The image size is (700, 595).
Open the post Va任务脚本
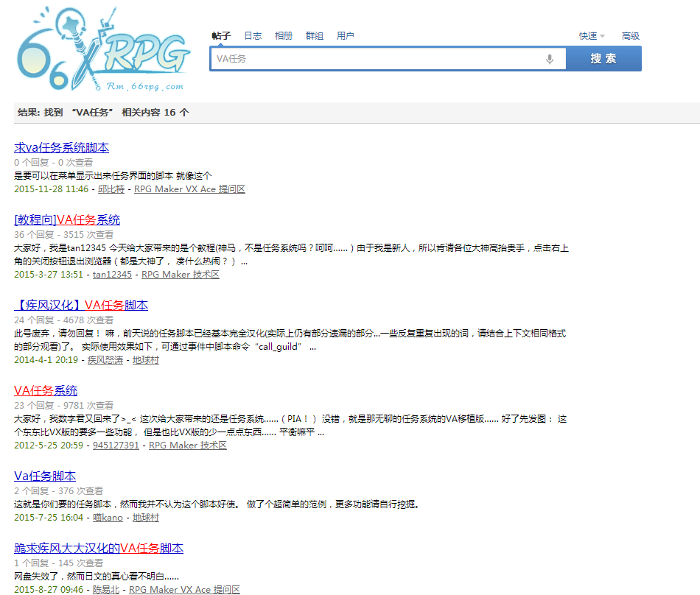point(45,476)
